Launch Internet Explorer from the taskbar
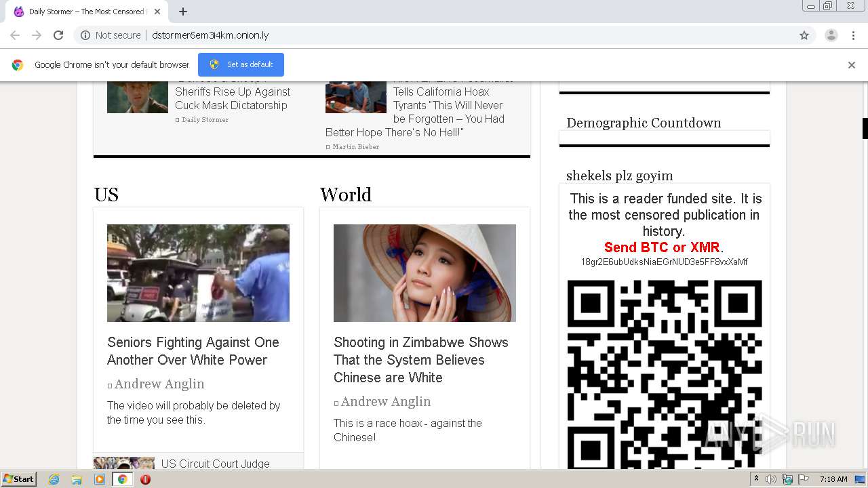This screenshot has width=868, height=488. [54, 479]
